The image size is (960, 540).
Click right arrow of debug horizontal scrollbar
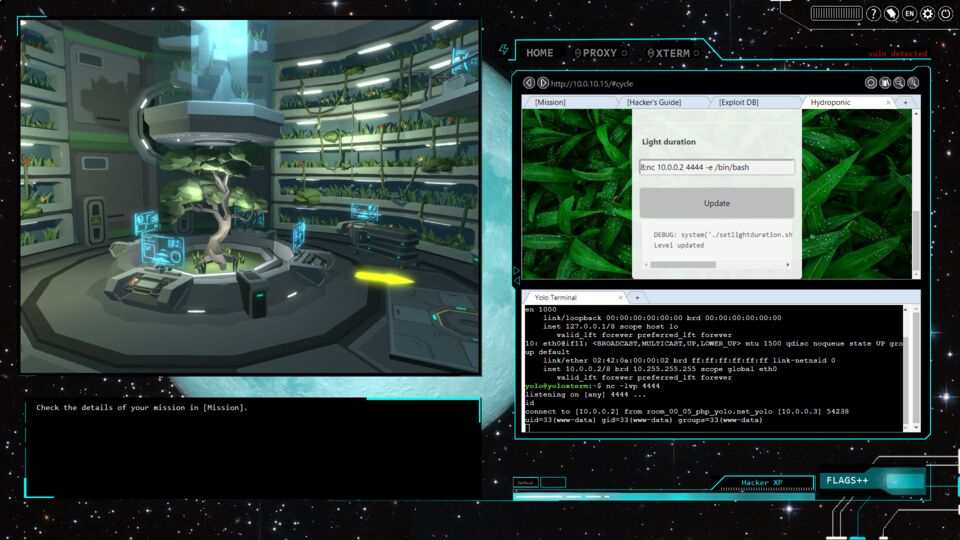[787, 264]
